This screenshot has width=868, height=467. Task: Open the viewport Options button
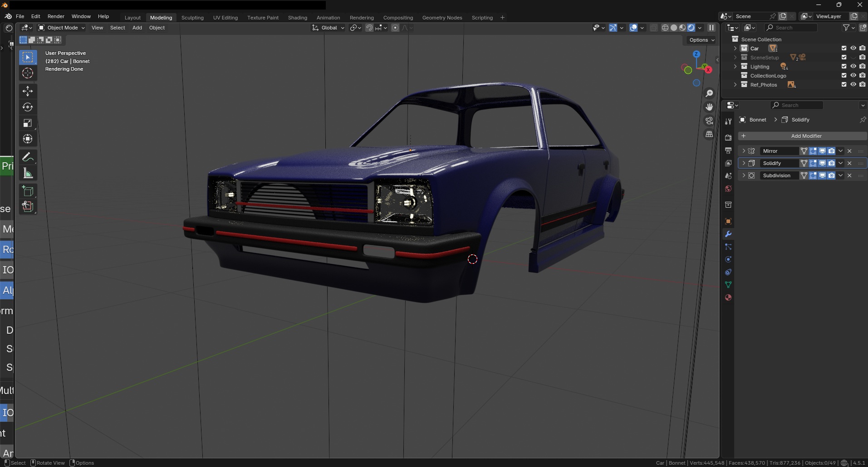tap(701, 40)
